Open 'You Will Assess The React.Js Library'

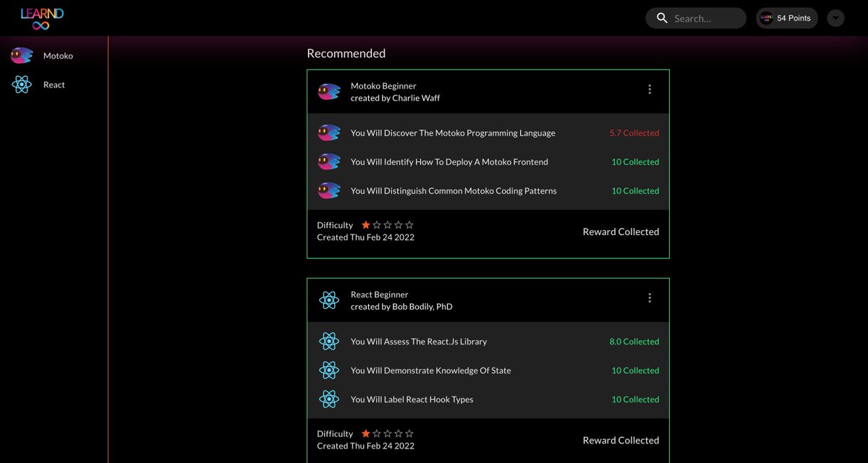pos(419,341)
